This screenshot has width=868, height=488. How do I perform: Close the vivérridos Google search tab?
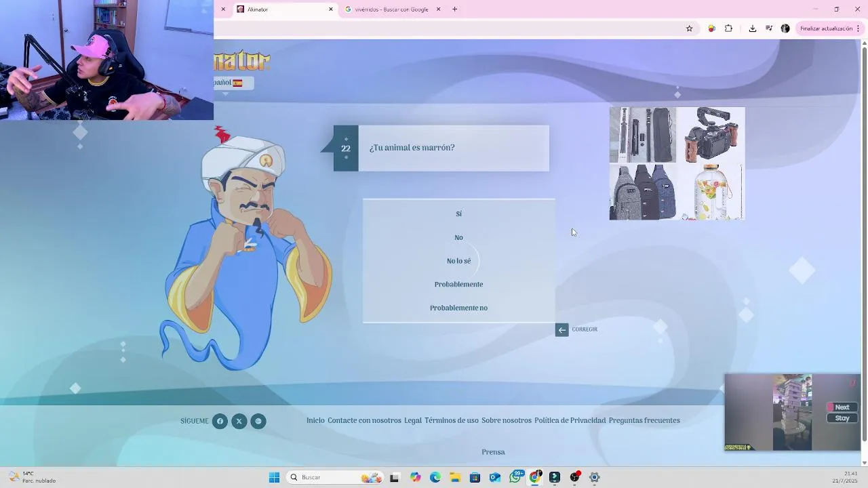coord(438,9)
